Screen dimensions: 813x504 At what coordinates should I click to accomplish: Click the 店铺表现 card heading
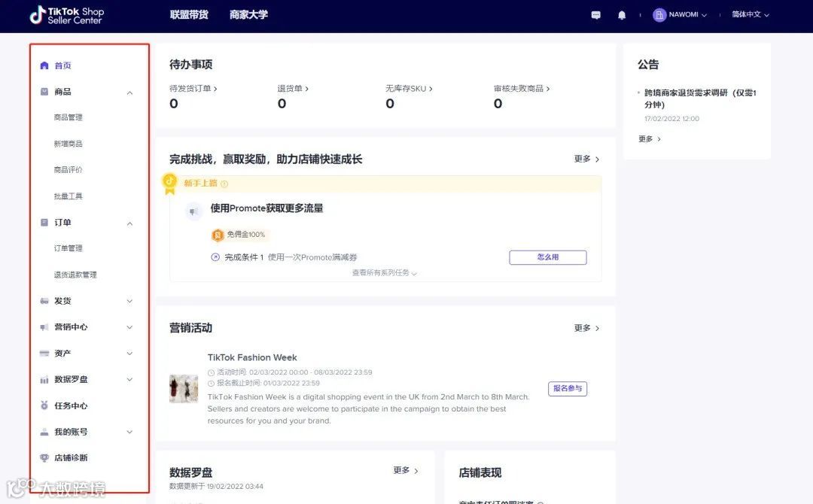[x=480, y=472]
